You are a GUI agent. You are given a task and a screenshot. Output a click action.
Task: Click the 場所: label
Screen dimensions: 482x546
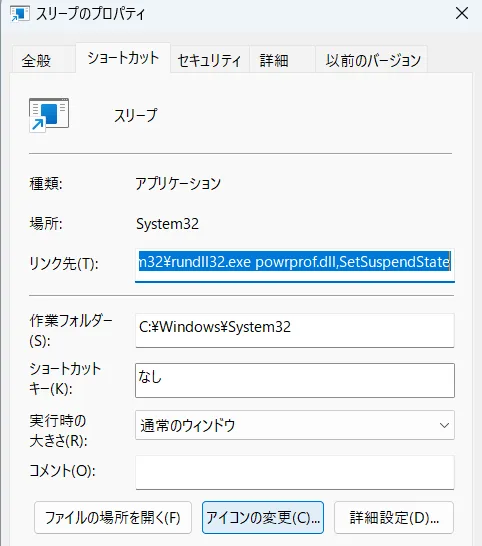point(46,224)
